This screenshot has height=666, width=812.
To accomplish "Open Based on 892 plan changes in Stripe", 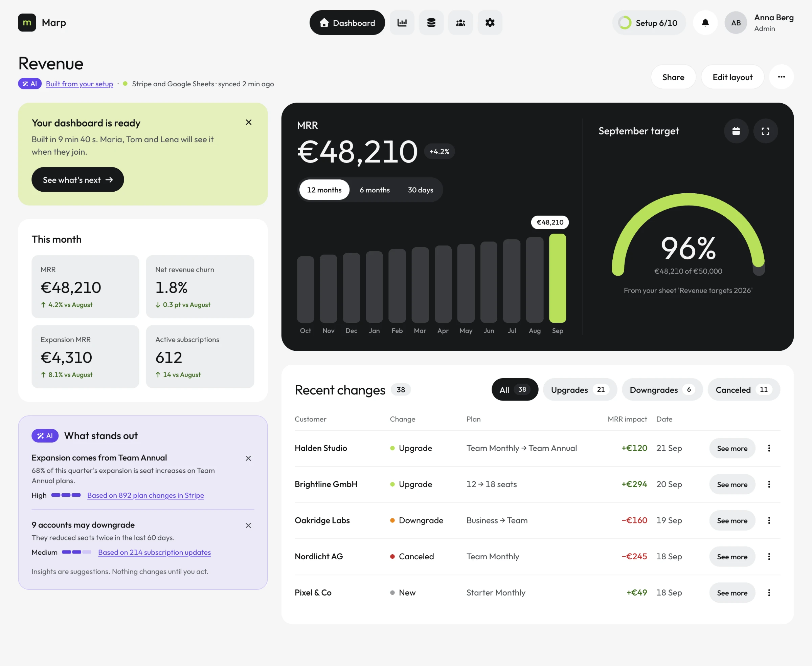I will coord(145,495).
